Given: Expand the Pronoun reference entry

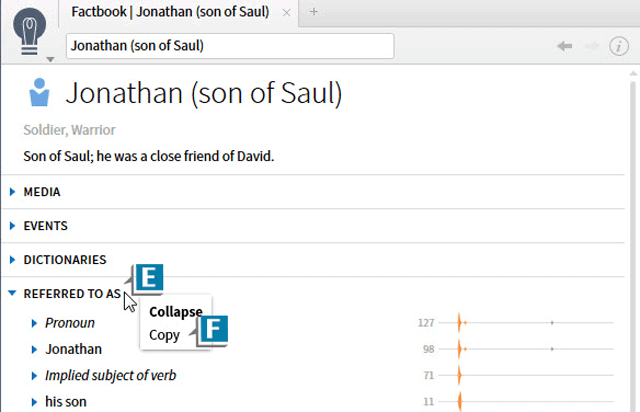Looking at the screenshot, I should click(x=34, y=323).
